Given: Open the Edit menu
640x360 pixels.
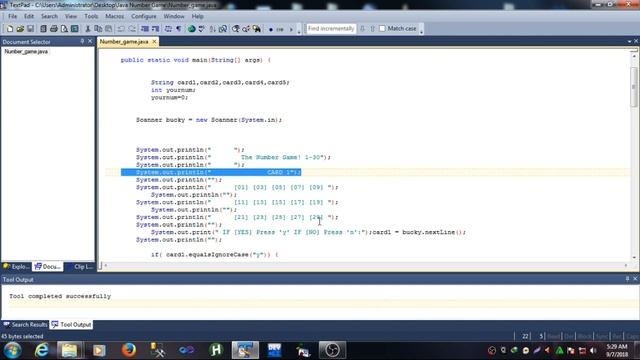Looking at the screenshot, I should [x=29, y=16].
